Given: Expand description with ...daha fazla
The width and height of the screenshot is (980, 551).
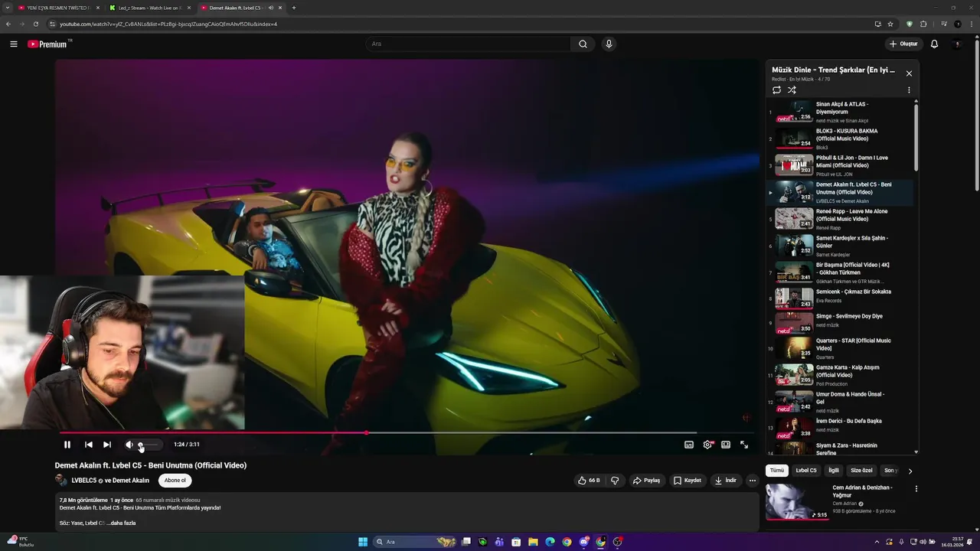Looking at the screenshot, I should click(121, 523).
